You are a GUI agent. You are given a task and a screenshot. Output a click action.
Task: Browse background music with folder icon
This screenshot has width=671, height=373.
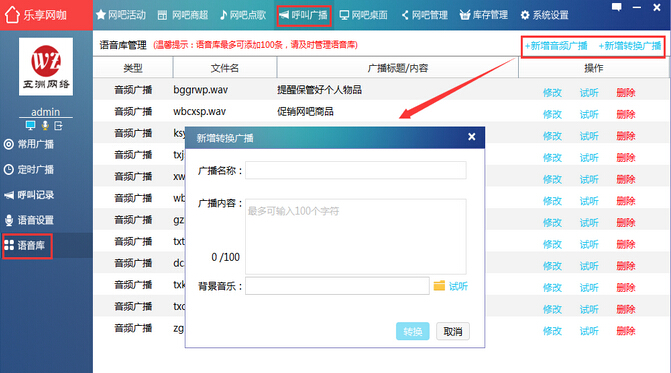pos(439,286)
